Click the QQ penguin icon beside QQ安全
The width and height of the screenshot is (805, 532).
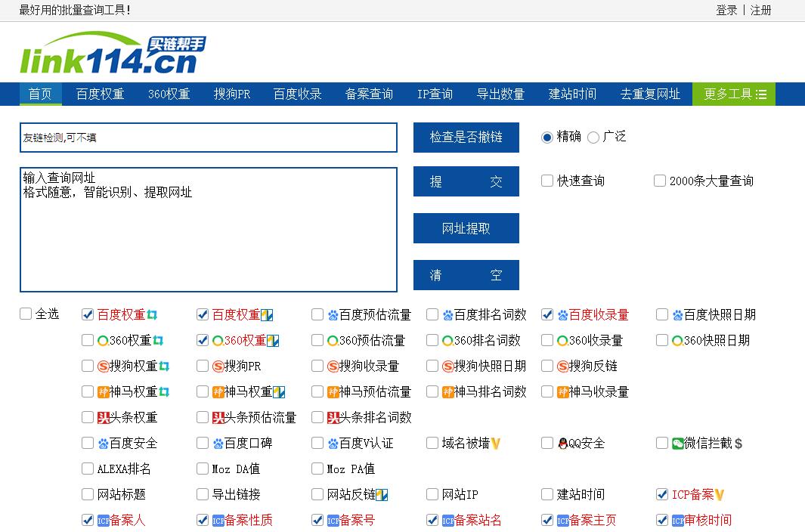563,444
